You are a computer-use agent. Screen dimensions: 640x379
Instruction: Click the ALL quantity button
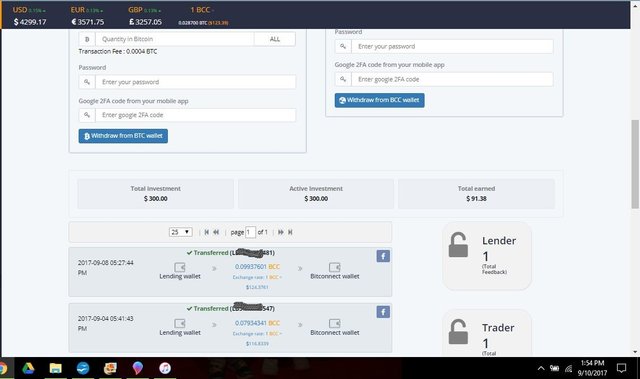[x=275, y=39]
